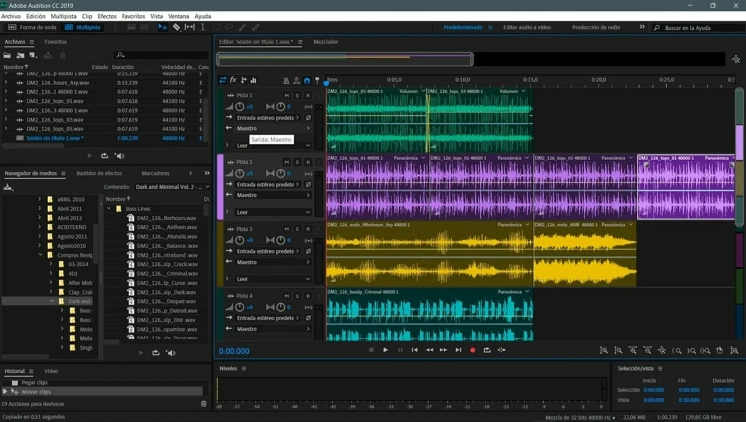Click the navigator zoom icon at top right
Image resolution: width=746 pixels, height=422 pixels.
coord(736,59)
